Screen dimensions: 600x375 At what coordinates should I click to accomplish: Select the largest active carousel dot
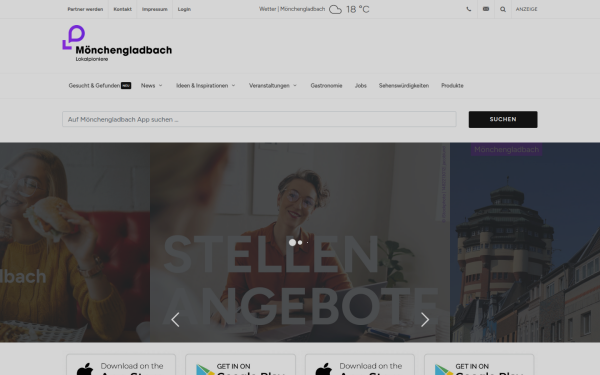pyautogui.click(x=292, y=242)
